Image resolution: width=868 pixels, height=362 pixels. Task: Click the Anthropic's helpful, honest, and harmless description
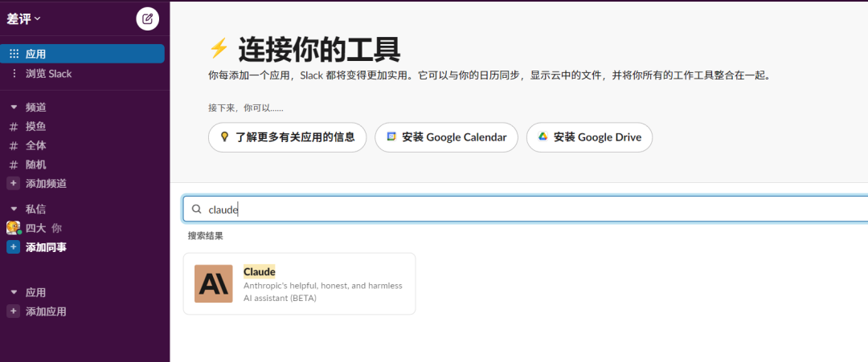coord(323,292)
